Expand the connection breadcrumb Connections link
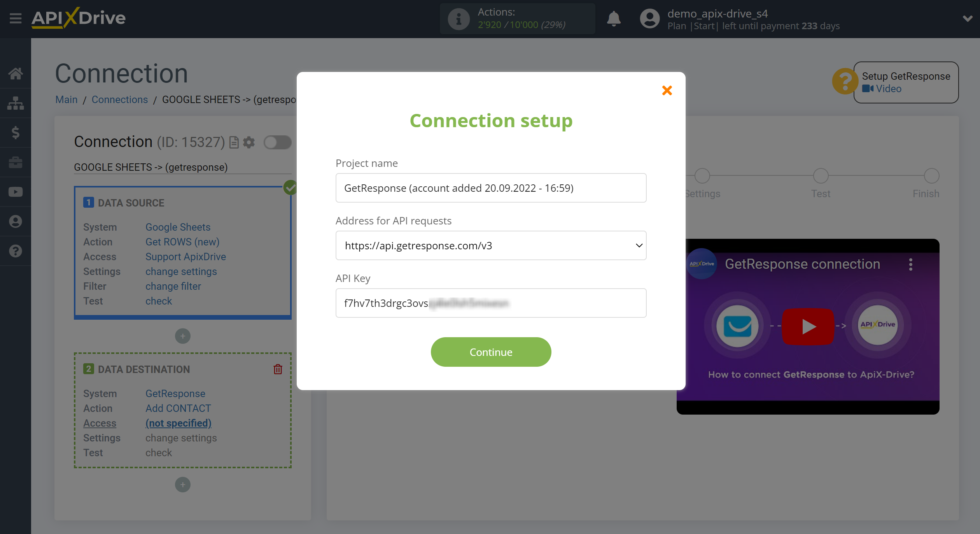Viewport: 980px width, 534px height. click(120, 99)
